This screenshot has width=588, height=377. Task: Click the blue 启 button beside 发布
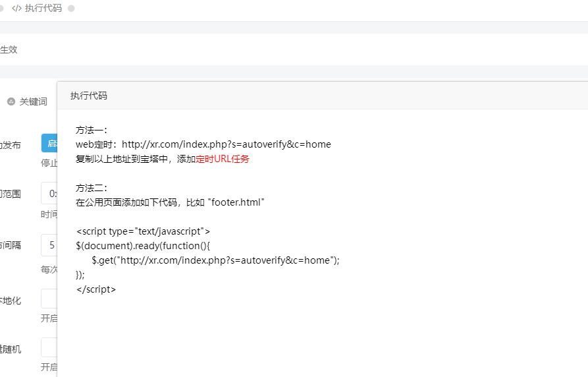point(49,143)
